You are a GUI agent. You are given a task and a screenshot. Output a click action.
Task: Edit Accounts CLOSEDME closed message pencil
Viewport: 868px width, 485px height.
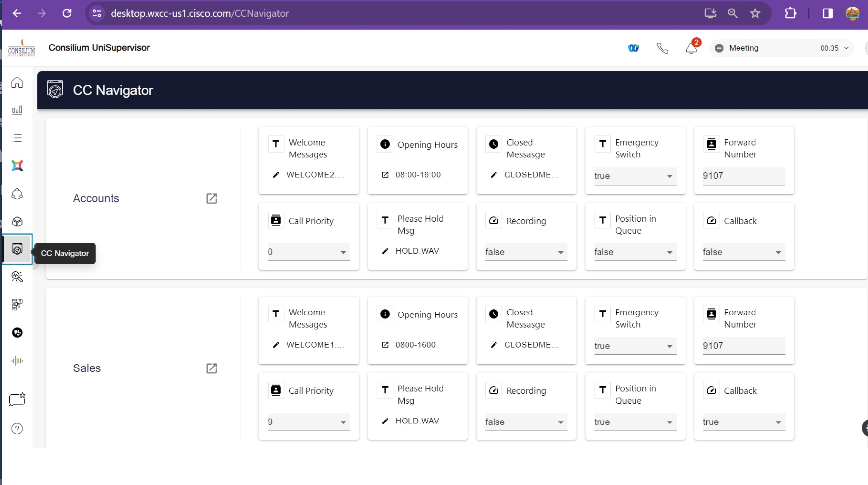(494, 175)
